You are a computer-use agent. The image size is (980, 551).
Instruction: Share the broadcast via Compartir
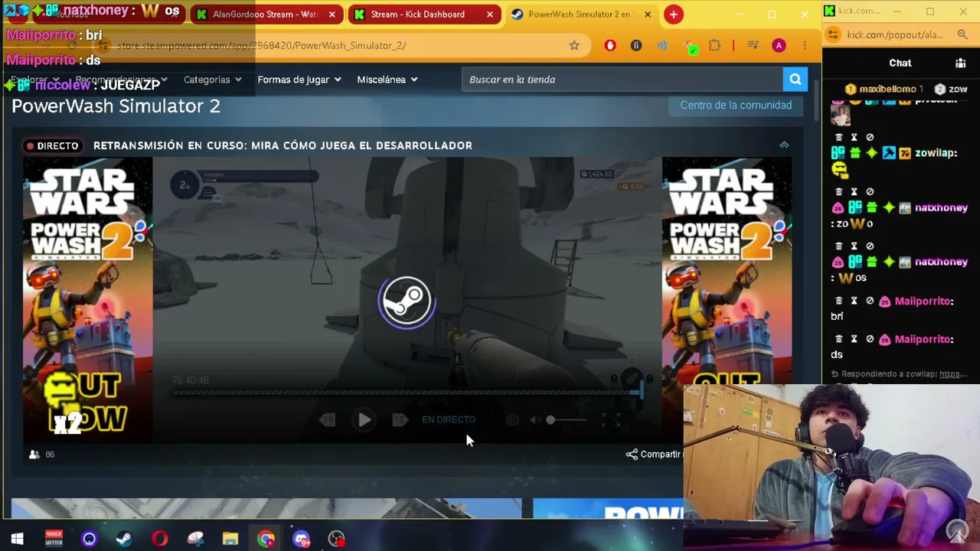click(654, 455)
